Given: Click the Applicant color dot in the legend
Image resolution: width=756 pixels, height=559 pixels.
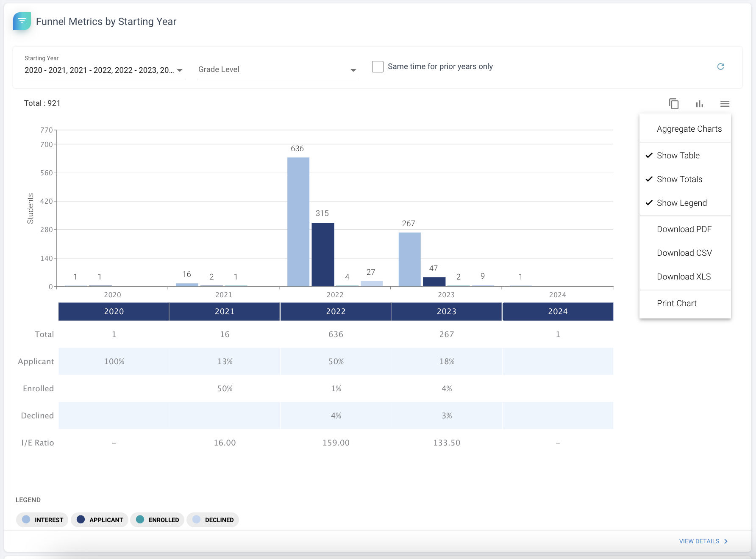Looking at the screenshot, I should (x=81, y=520).
